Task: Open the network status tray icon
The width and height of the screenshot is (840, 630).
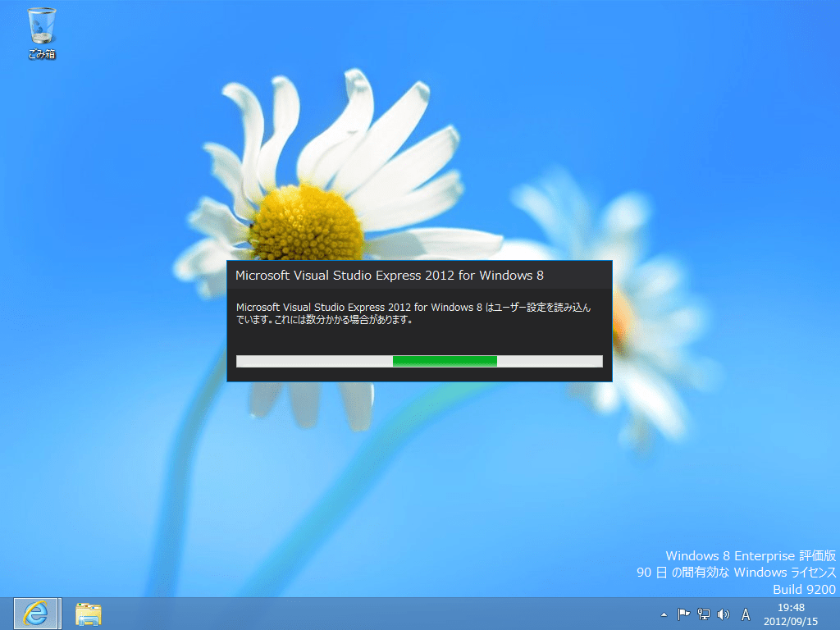Action: click(x=703, y=614)
